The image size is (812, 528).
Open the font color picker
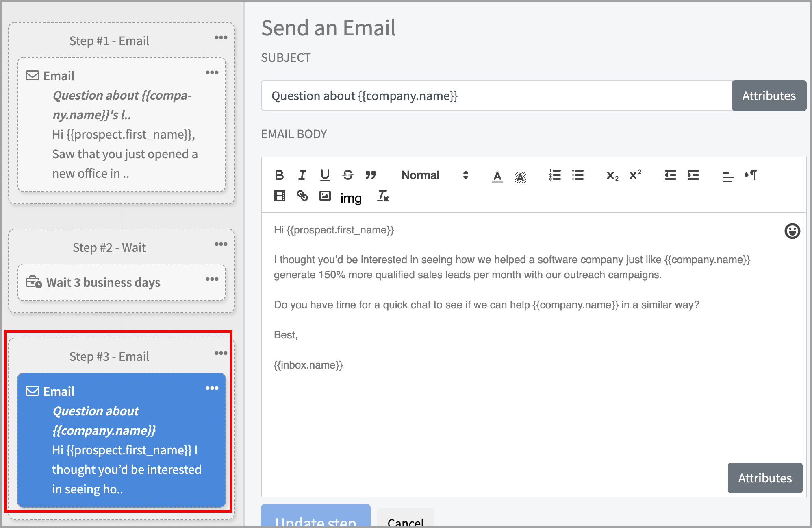click(x=497, y=176)
